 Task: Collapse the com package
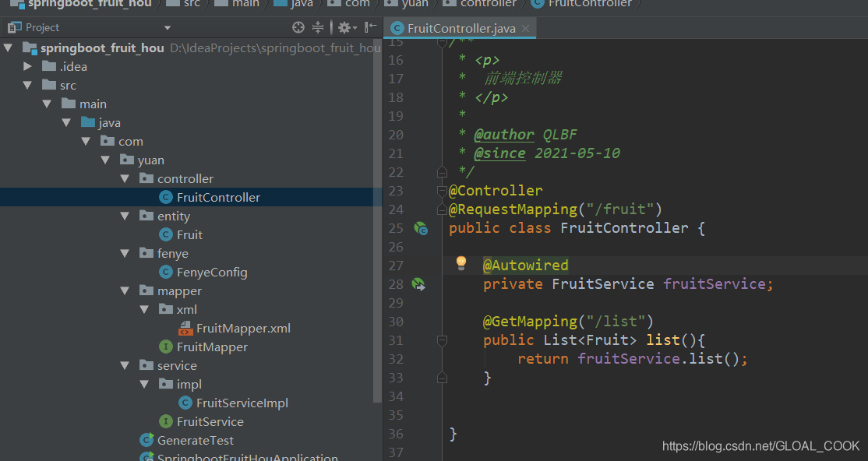point(86,142)
